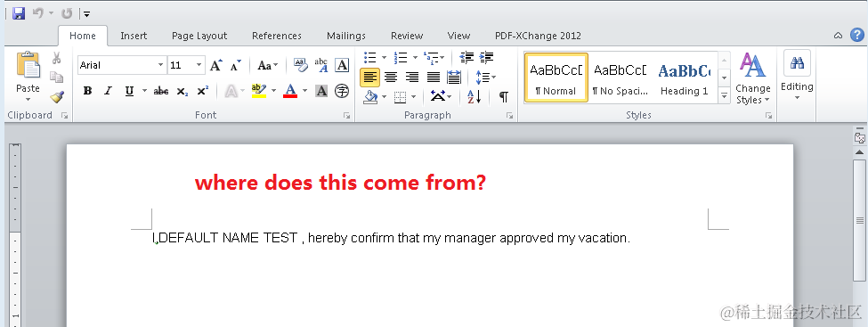Screen dimensions: 868x327
Task: Apply the No Spacing style
Action: coord(620,78)
